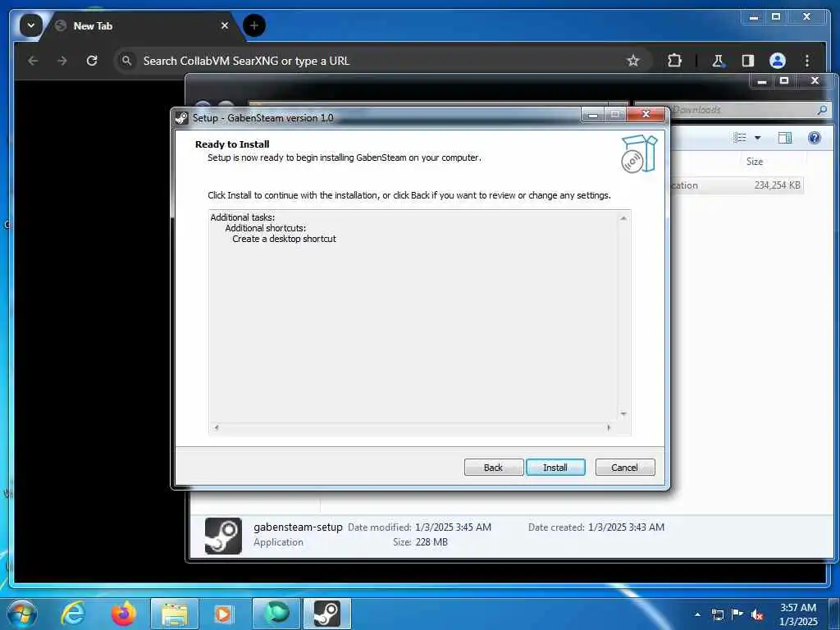Click the search icon in address bar
Screen dimensions: 840x630
click(126, 61)
